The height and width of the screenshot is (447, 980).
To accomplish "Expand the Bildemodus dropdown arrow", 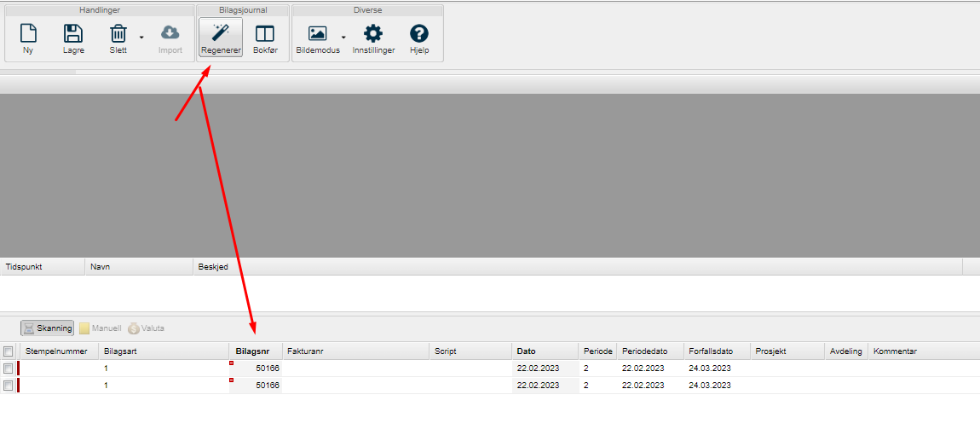I will tap(343, 38).
